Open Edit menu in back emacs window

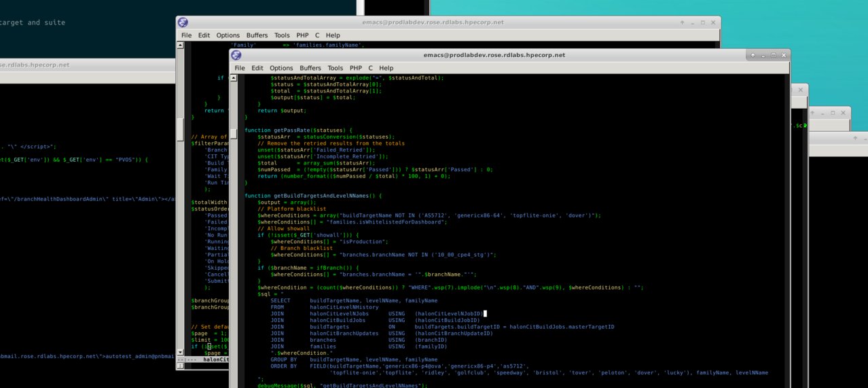204,35
